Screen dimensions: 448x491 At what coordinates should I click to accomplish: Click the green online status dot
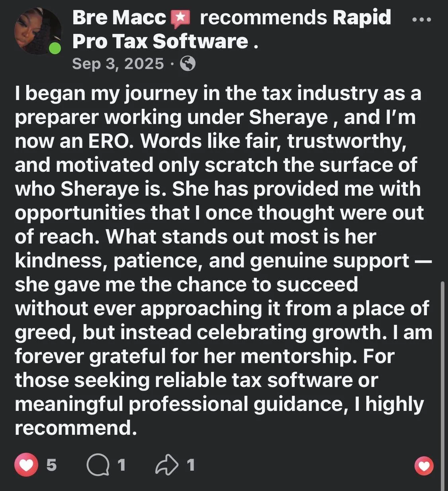55,49
